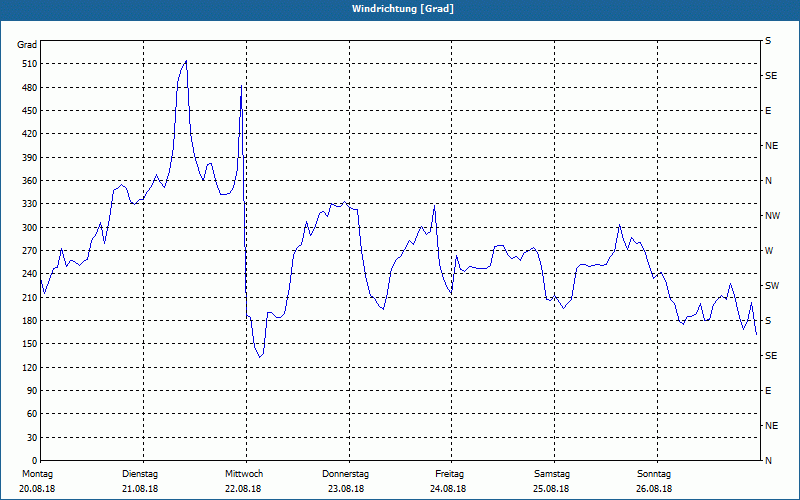Click the 'Dienstag' day label
Screen dimensions: 800x500
point(140,474)
